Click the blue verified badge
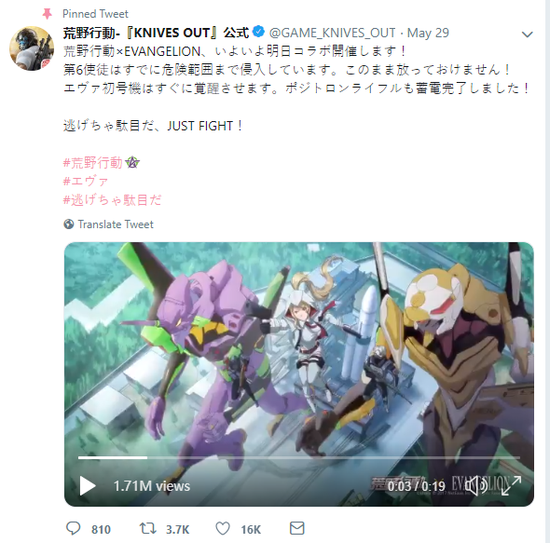 pos(259,32)
